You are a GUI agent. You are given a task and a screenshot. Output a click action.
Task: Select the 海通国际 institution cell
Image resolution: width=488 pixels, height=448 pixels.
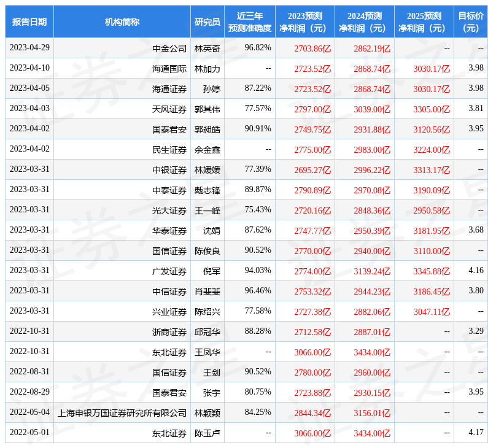(x=169, y=68)
